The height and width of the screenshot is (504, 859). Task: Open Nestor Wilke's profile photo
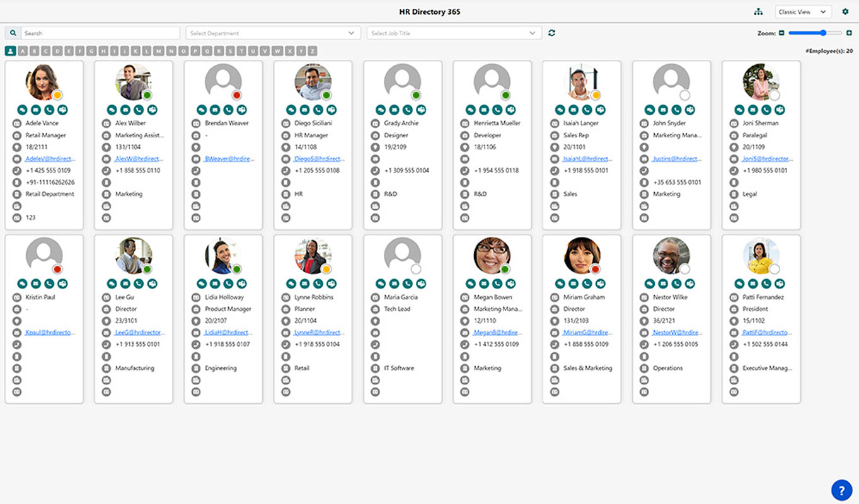671,256
